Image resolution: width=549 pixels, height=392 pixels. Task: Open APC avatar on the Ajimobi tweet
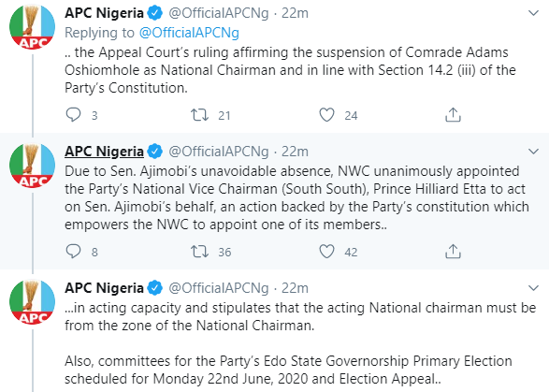[32, 165]
